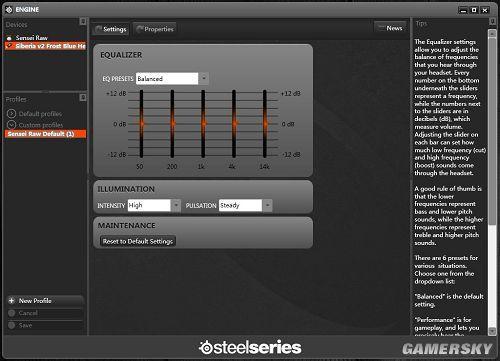Click the SteelSeries logo at bottom

click(250, 347)
